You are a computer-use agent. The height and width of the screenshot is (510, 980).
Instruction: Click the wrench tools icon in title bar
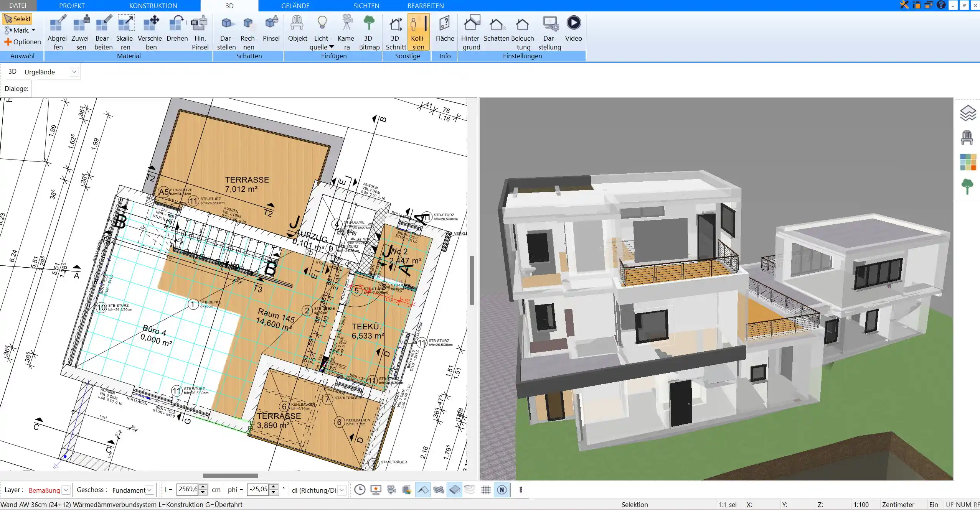point(904,5)
